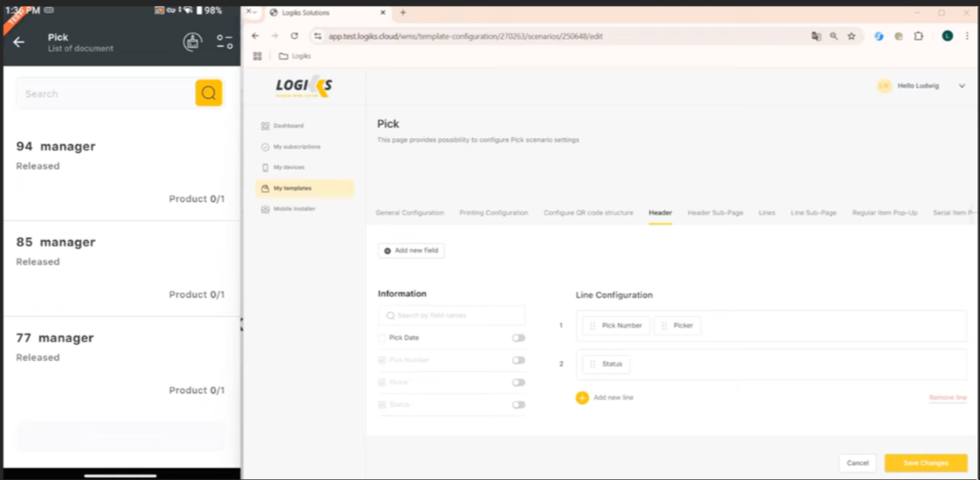Open the browser tab list chevron
The width and height of the screenshot is (980, 480).
[251, 12]
